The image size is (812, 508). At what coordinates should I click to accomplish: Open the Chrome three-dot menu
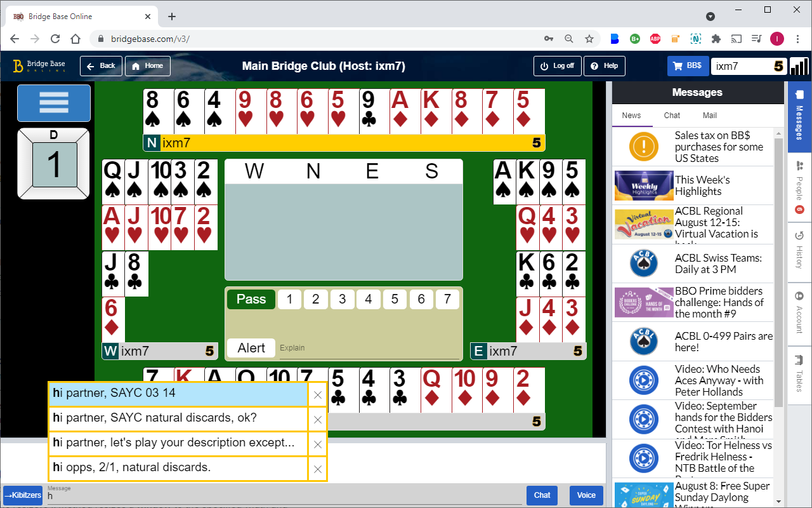pyautogui.click(x=797, y=39)
